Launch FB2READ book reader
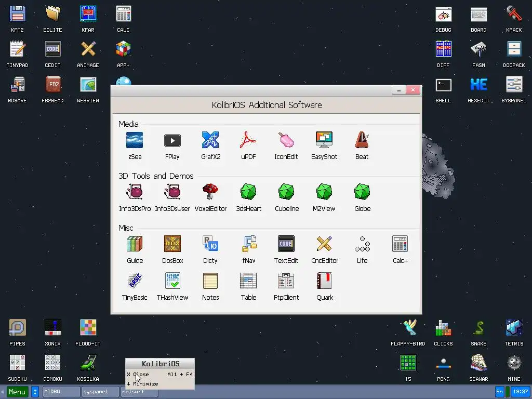This screenshot has height=399, width=532. (52, 85)
